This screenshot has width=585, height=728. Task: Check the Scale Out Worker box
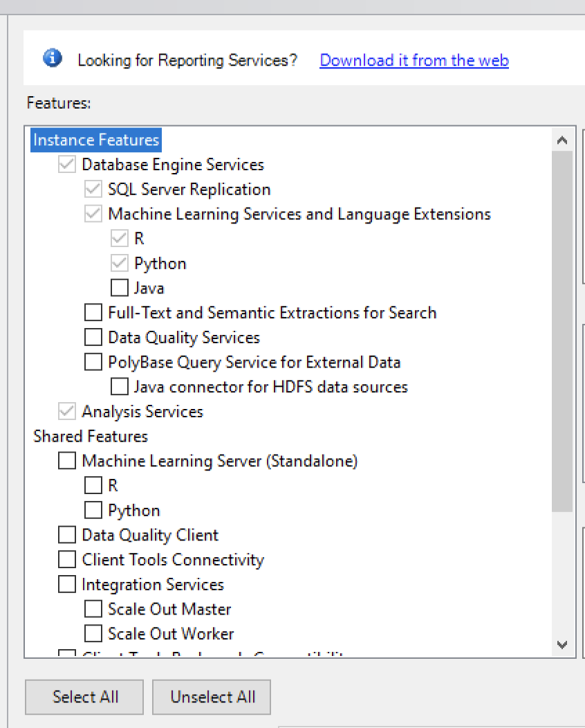point(93,633)
